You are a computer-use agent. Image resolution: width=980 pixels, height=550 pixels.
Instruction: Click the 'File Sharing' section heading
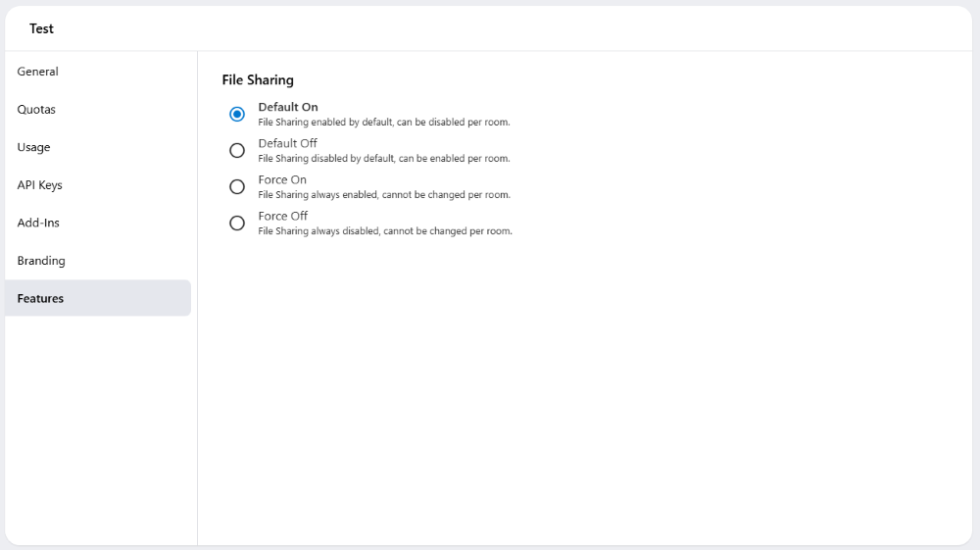pyautogui.click(x=258, y=80)
